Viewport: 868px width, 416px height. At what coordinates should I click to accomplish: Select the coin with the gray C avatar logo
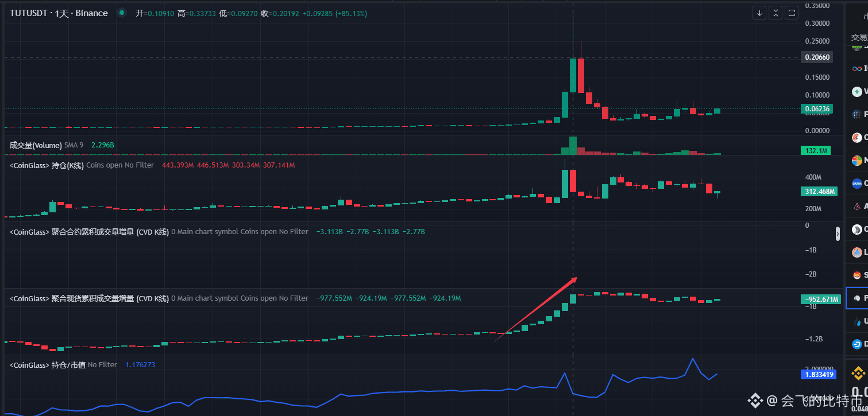pos(858,229)
